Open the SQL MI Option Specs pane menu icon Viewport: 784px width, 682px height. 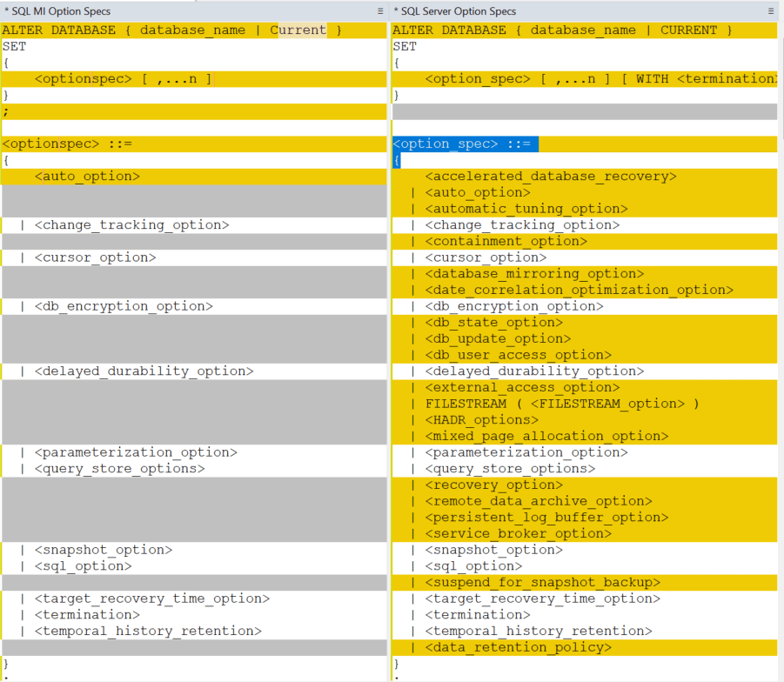pos(380,11)
